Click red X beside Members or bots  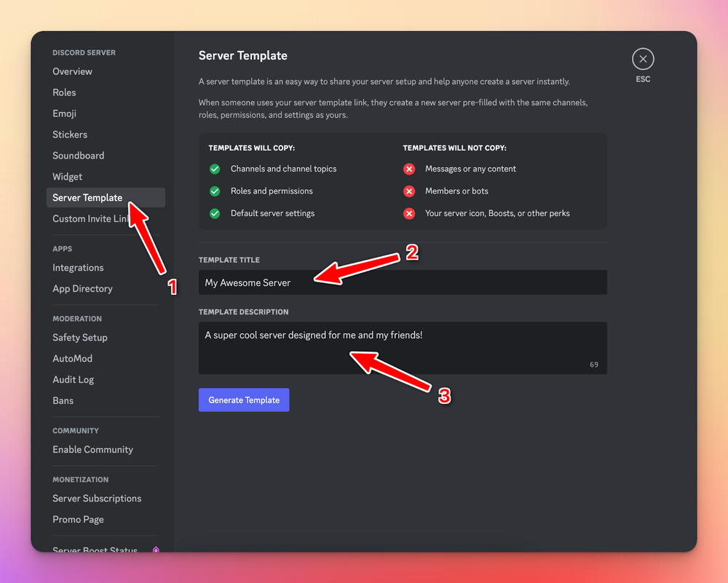tap(409, 191)
